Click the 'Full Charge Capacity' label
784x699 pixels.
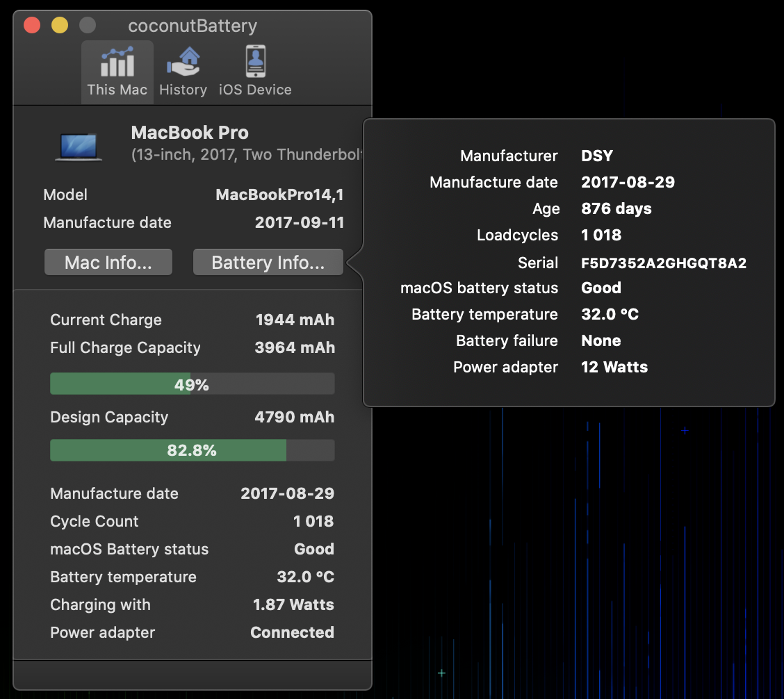(126, 347)
